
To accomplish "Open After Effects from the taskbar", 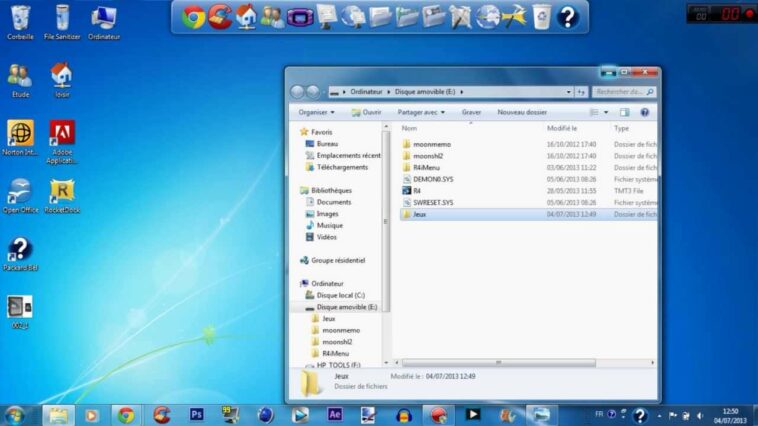I will (x=335, y=414).
